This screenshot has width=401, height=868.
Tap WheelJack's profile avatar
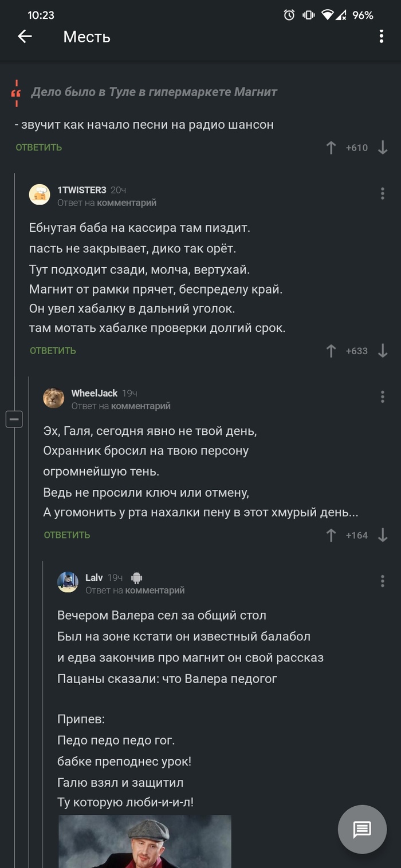click(x=53, y=398)
